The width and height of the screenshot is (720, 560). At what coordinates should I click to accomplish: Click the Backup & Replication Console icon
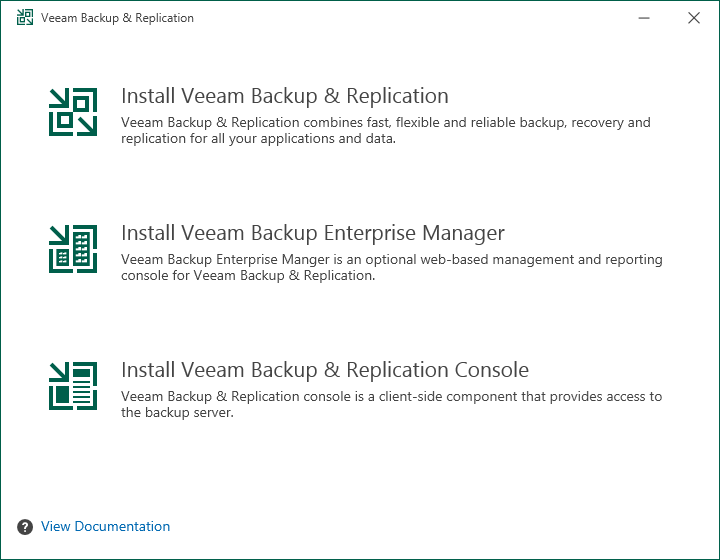click(73, 385)
